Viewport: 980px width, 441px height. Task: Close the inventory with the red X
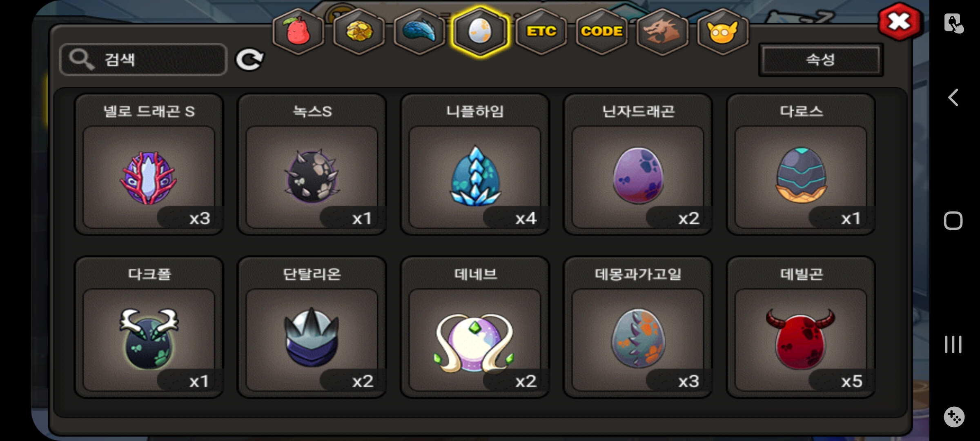coord(900,22)
